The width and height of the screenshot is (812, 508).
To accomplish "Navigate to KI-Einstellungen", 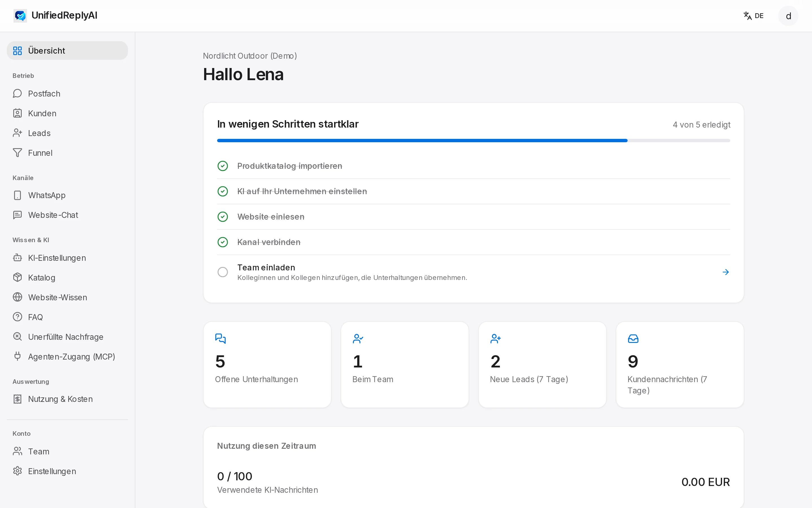I will click(67, 258).
